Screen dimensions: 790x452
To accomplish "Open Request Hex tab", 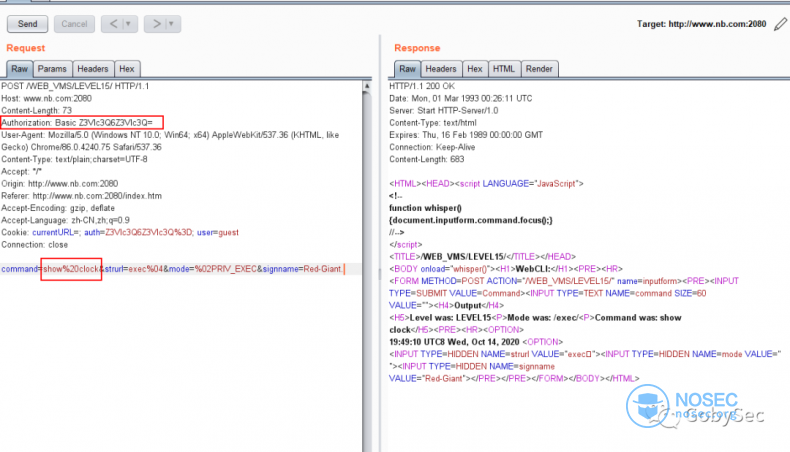I will 126,69.
